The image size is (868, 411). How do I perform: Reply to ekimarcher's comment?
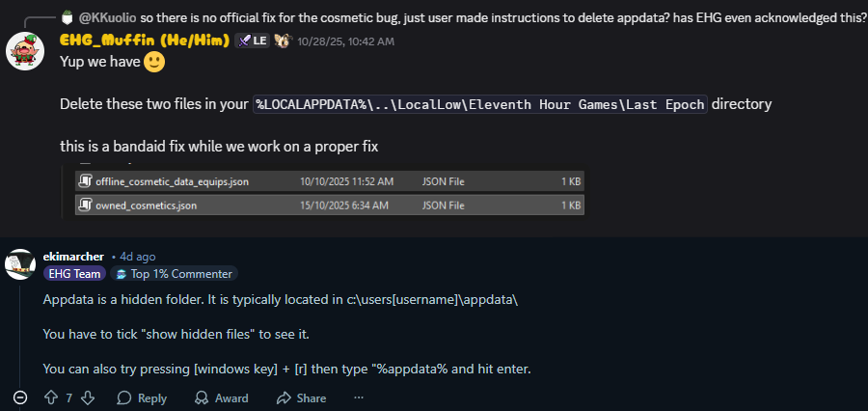click(142, 397)
